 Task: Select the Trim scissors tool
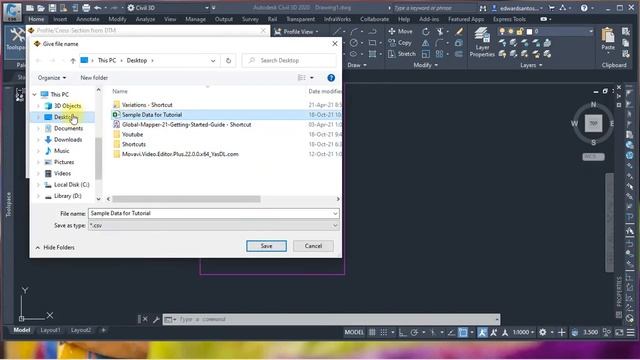click(440, 31)
